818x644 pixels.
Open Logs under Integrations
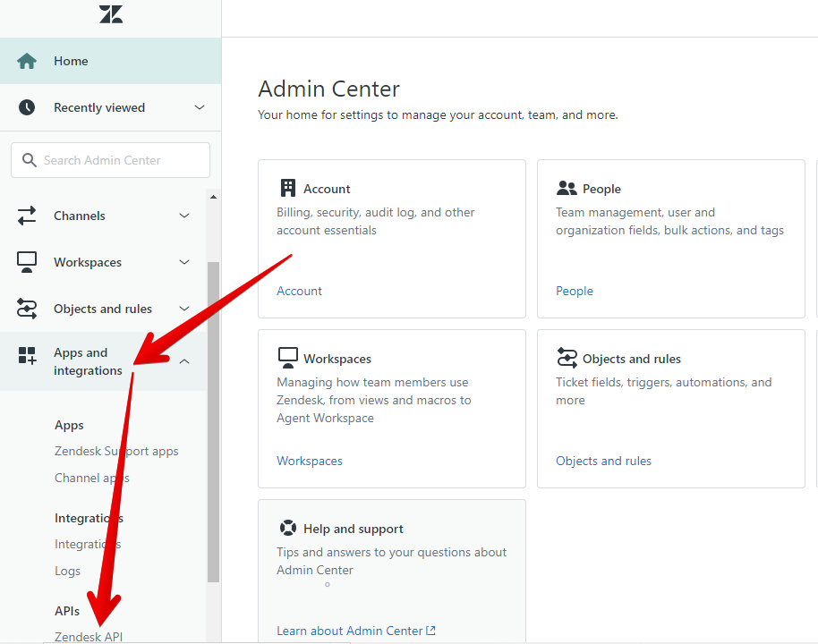(x=67, y=571)
